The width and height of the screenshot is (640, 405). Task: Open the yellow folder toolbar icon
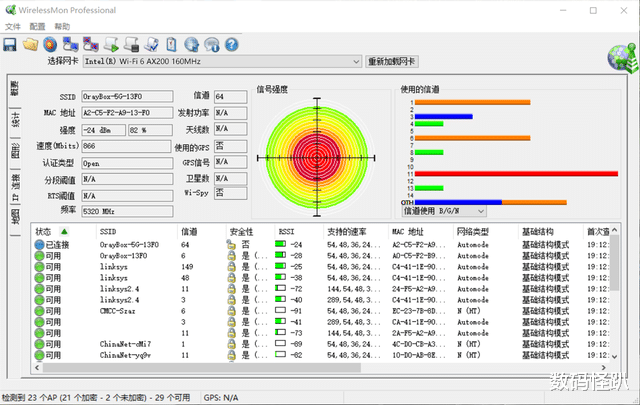click(x=31, y=44)
